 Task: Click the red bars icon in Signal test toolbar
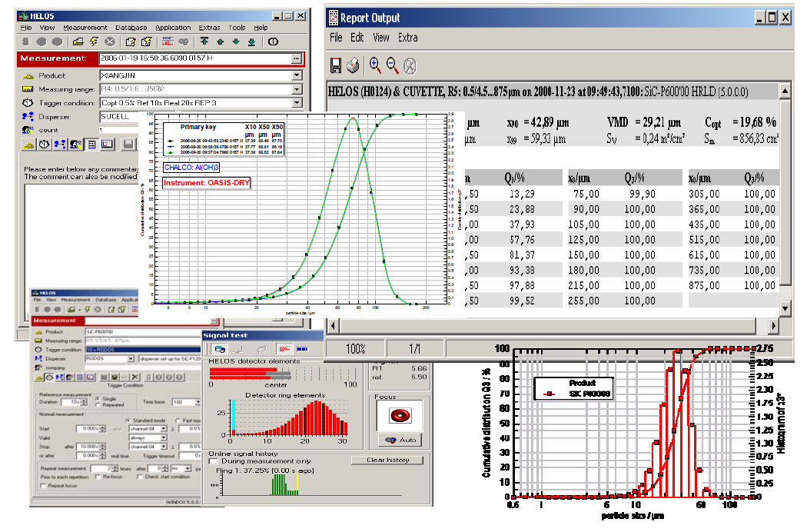coord(285,349)
